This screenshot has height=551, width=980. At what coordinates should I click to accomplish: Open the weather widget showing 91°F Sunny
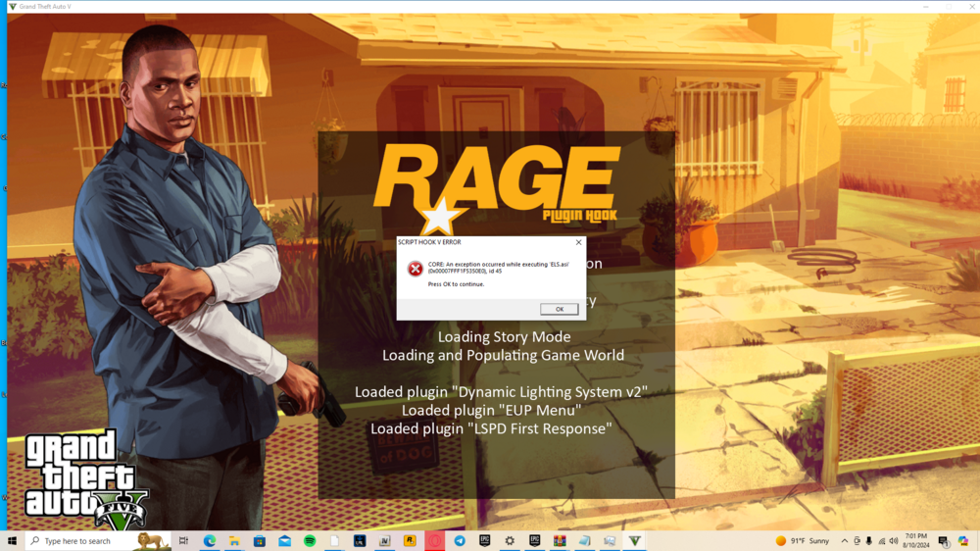pyautogui.click(x=803, y=541)
